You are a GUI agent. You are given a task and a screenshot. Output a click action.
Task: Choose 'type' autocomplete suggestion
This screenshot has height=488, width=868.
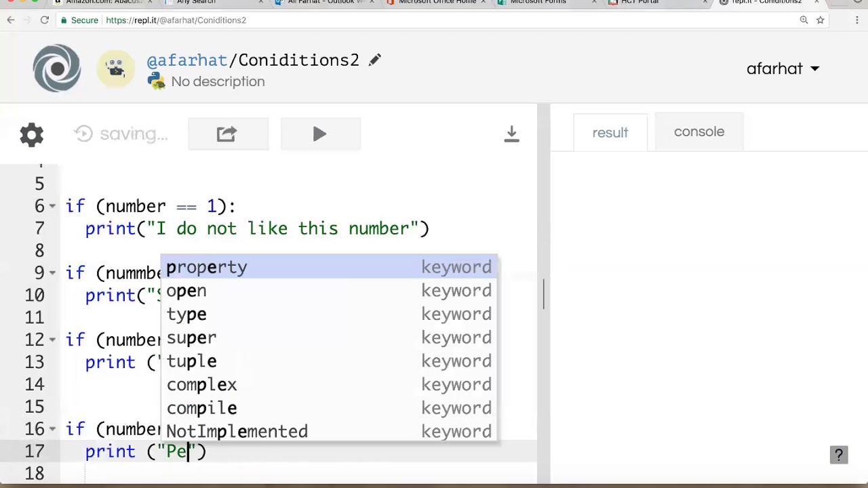coord(329,314)
